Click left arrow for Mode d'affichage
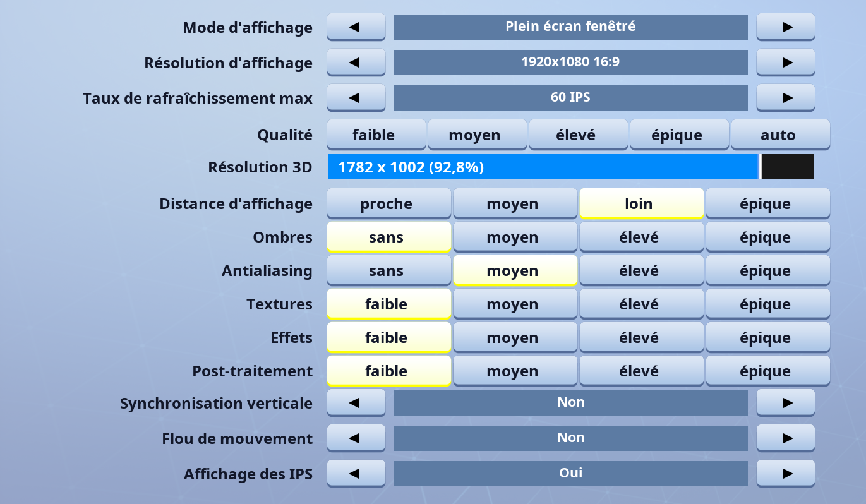This screenshot has height=504, width=866. pyautogui.click(x=356, y=27)
